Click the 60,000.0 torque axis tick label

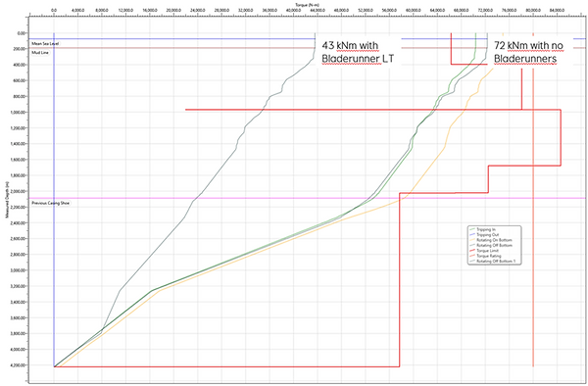tap(414, 11)
